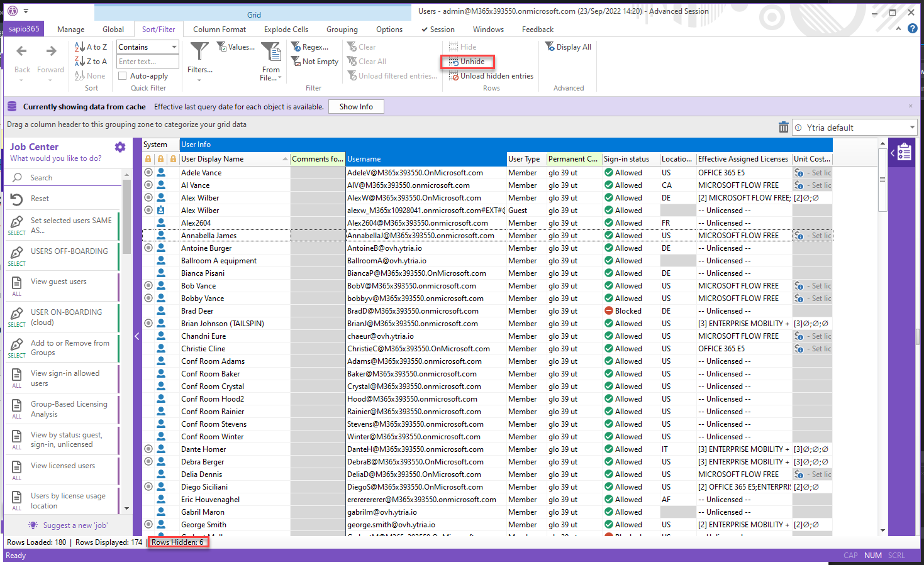The height and width of the screenshot is (565, 924).
Task: Open Job Center settings gear
Action: pyautogui.click(x=120, y=147)
